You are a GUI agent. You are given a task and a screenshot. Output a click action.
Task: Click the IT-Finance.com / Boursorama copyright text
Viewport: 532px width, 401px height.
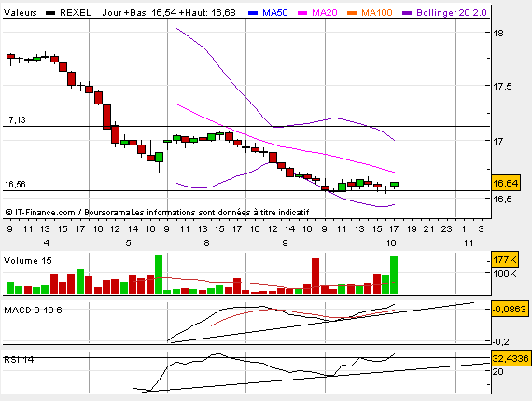pos(157,213)
